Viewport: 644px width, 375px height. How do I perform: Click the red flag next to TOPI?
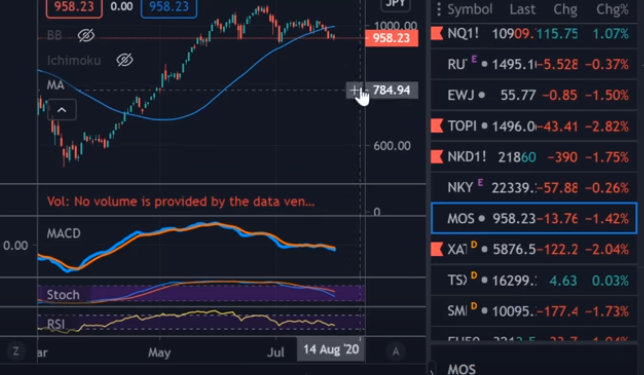tap(437, 126)
